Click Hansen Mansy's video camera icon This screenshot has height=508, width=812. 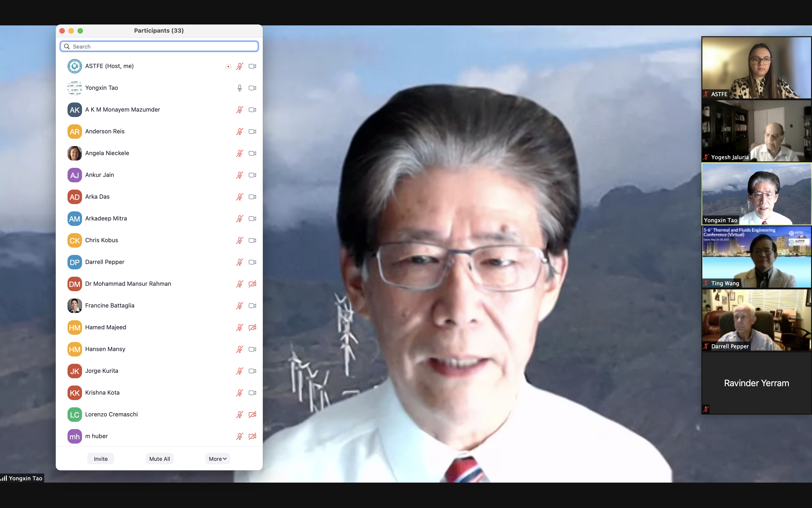point(252,349)
